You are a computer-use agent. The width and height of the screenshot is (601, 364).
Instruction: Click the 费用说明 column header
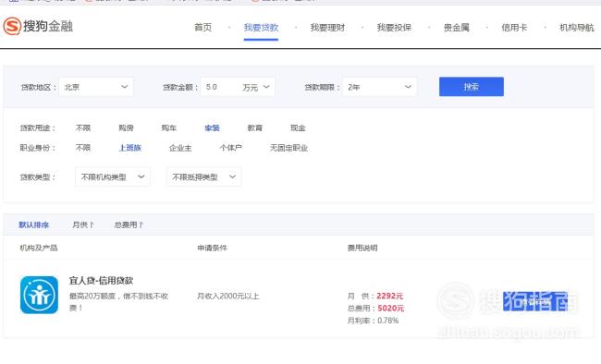tap(362, 248)
